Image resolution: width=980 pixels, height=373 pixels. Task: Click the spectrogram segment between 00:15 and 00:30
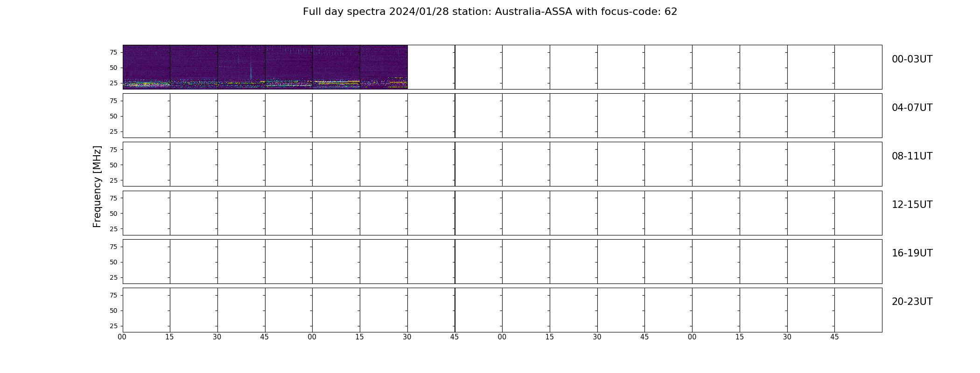[194, 67]
